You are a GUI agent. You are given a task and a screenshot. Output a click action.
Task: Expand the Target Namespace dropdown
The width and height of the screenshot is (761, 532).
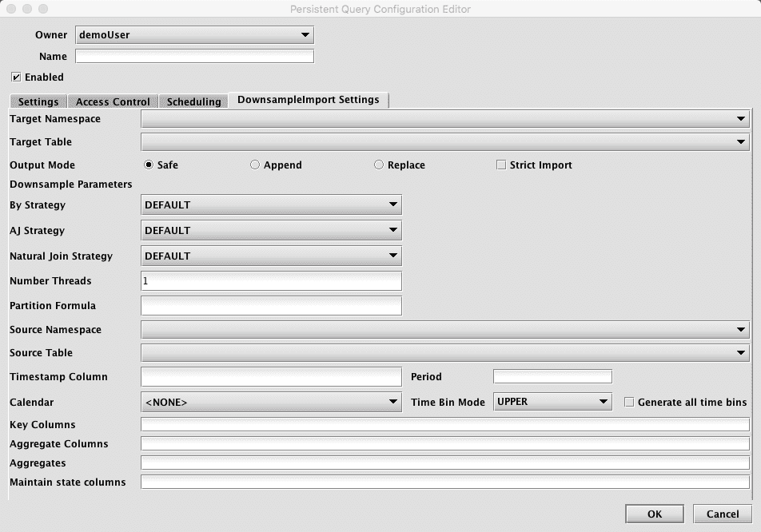pyautogui.click(x=444, y=119)
